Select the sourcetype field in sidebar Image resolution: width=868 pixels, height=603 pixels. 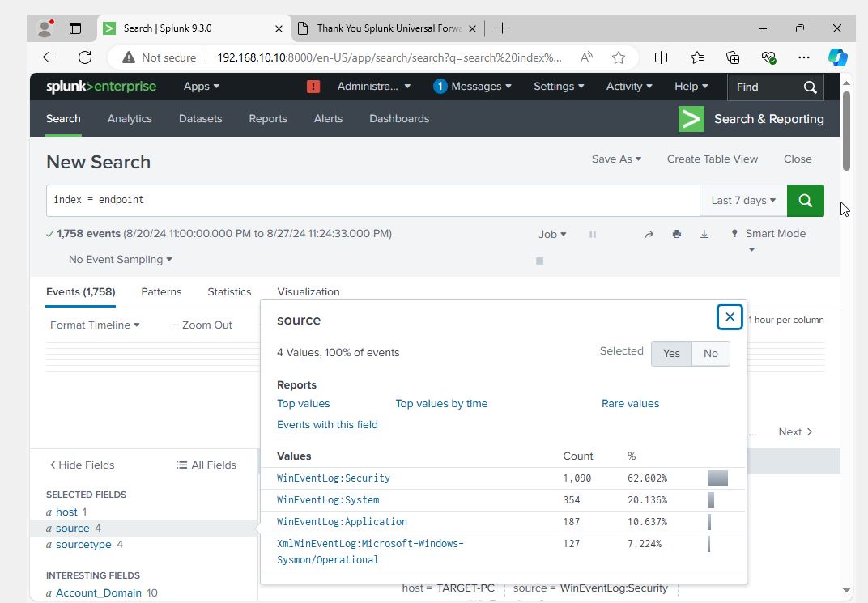[83, 545]
